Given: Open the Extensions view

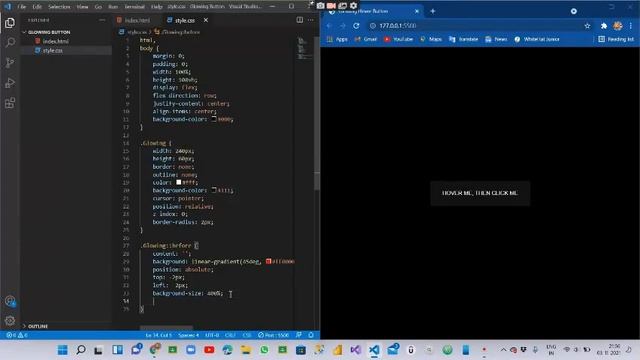Looking at the screenshot, I should (x=10, y=103).
